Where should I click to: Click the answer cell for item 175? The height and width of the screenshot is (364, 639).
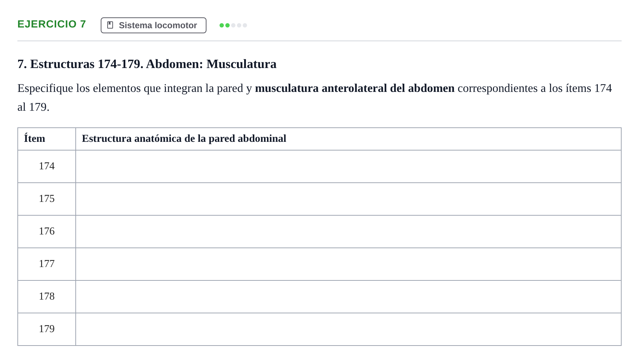pyautogui.click(x=348, y=199)
